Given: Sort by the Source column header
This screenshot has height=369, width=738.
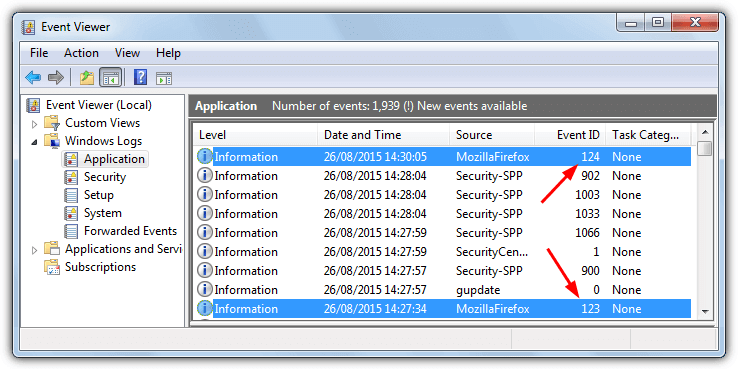Looking at the screenshot, I should coord(492,135).
